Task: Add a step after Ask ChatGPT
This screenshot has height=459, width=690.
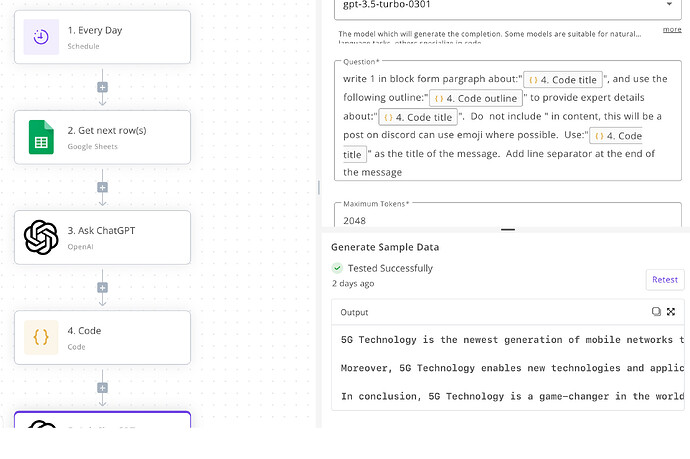Action: pos(103,288)
